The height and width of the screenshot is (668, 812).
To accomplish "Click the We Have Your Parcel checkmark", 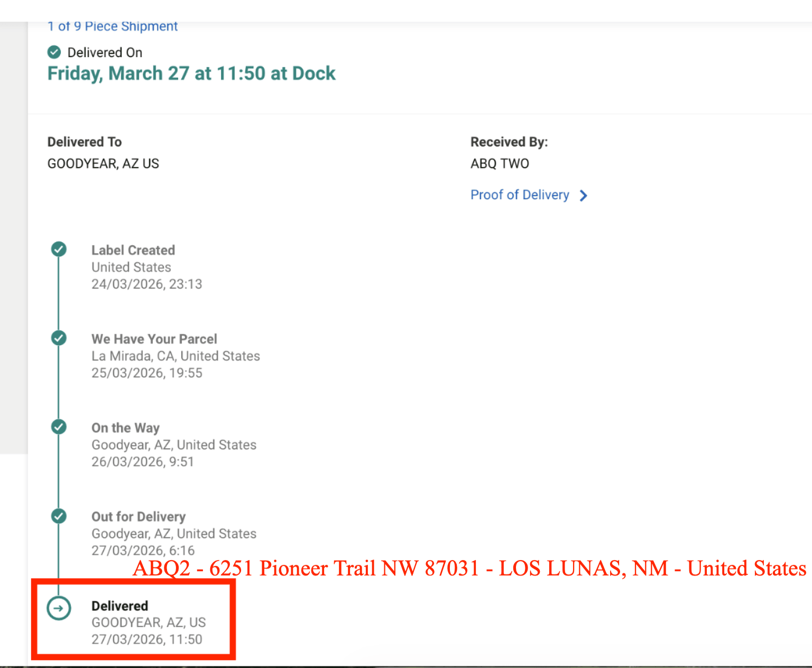I will click(59, 338).
